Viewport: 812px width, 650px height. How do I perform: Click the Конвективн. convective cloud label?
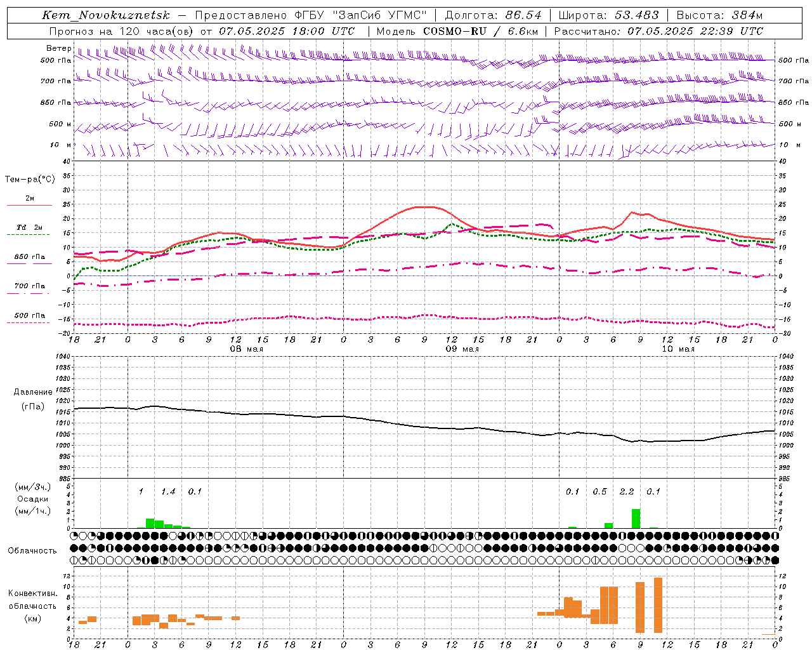tap(33, 594)
